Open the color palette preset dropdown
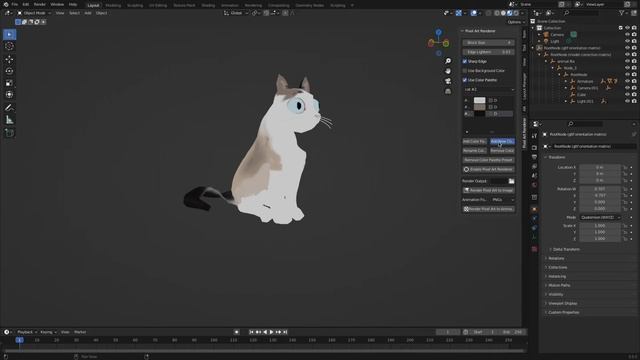640x360 pixels. pyautogui.click(x=489, y=89)
